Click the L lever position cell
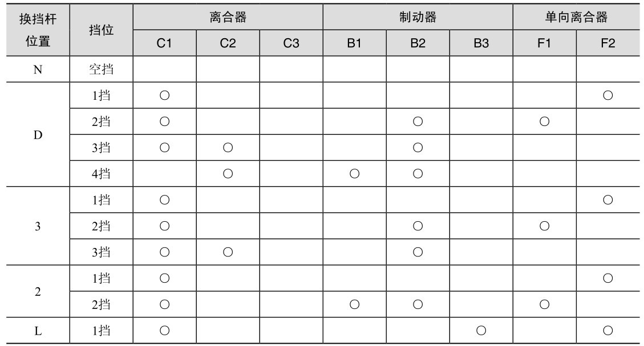This screenshot has height=346, width=644. [38, 331]
